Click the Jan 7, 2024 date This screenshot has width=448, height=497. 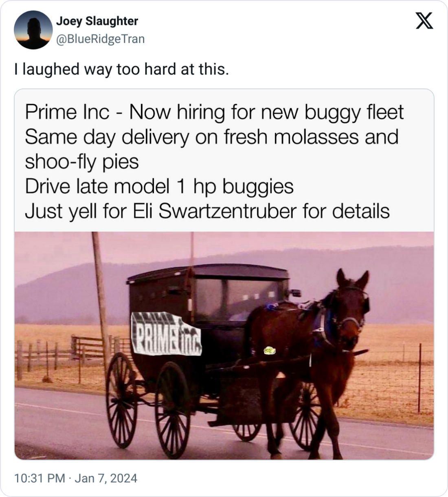106,478
